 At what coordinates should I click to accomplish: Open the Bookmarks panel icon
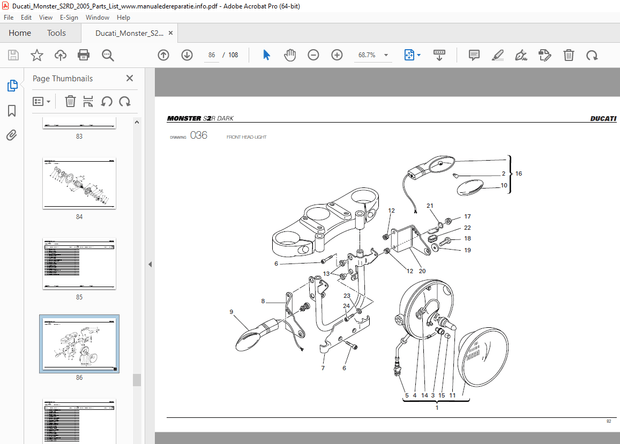click(x=12, y=111)
